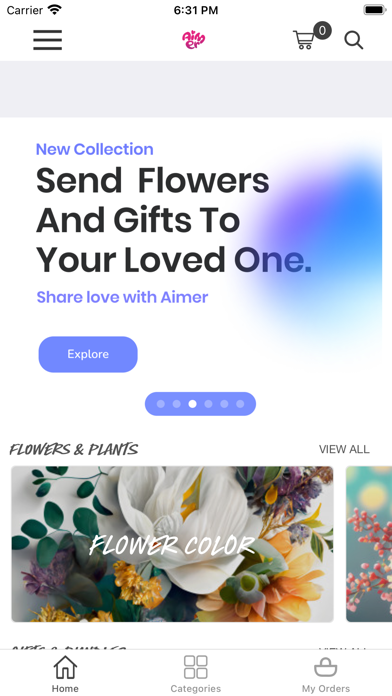
Task: Tap the My Orders basket icon
Action: pyautogui.click(x=326, y=667)
